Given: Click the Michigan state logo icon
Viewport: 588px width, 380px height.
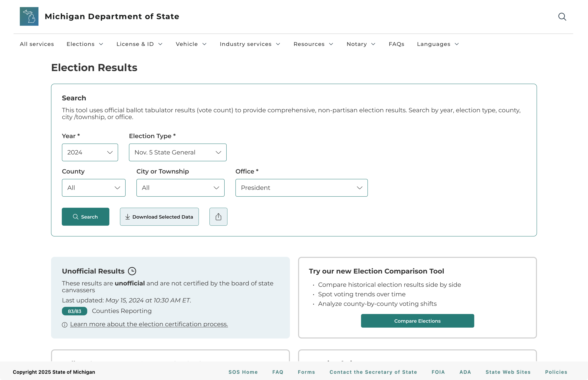Looking at the screenshot, I should click(x=29, y=16).
